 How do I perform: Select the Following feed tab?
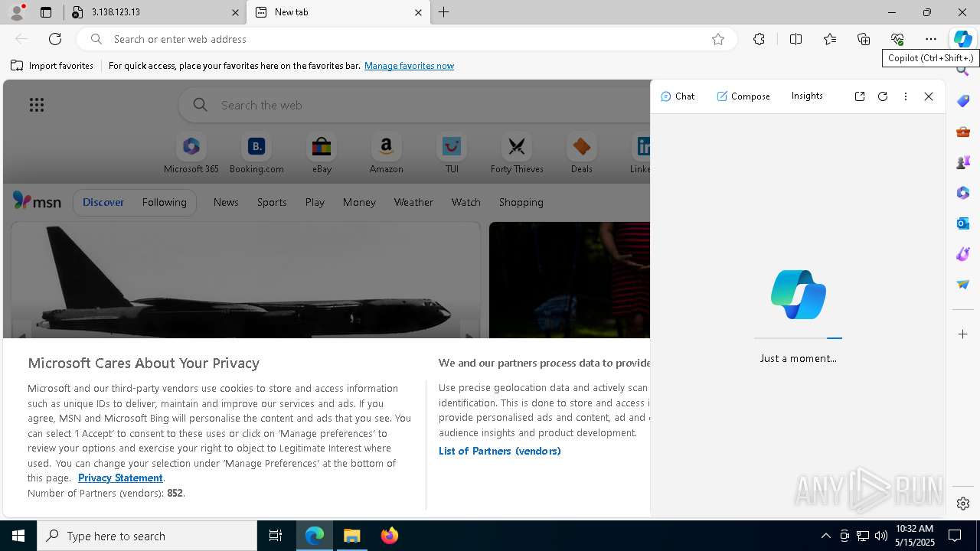click(x=164, y=202)
